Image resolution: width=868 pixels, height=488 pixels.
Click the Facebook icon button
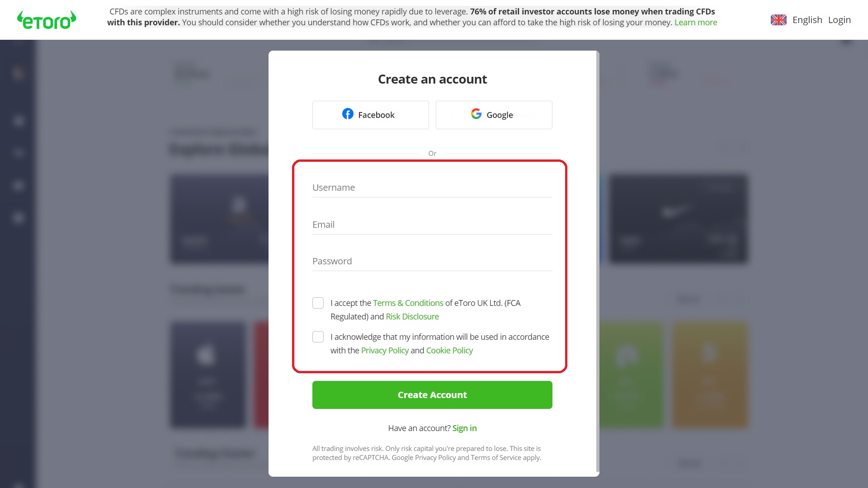347,114
